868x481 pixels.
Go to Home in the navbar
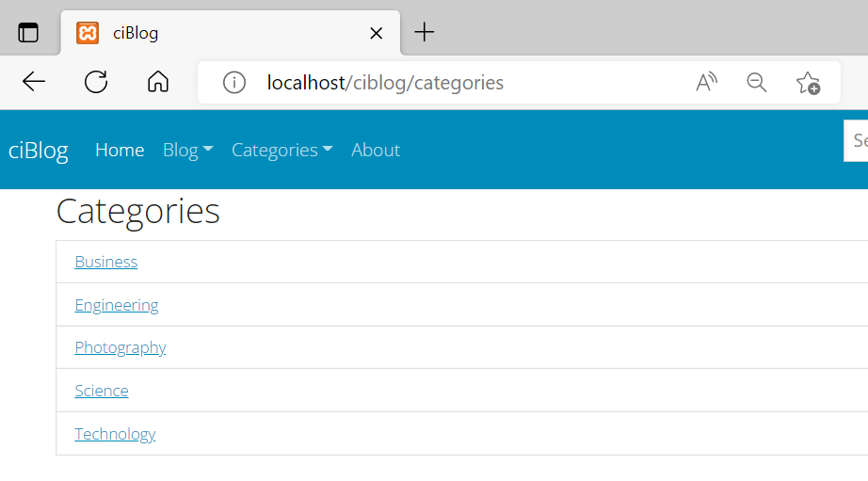pyautogui.click(x=120, y=150)
